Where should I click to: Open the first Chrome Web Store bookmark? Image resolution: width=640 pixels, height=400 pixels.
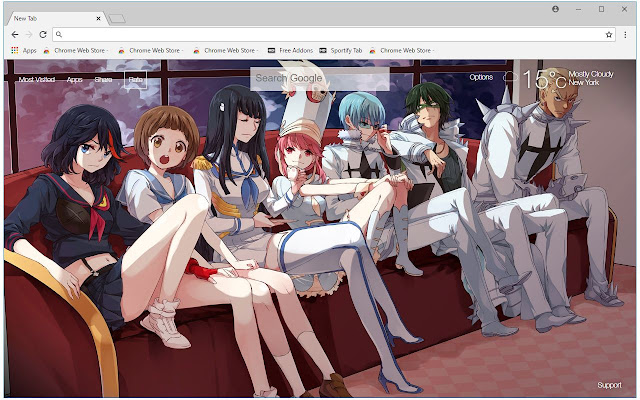pyautogui.click(x=76, y=51)
